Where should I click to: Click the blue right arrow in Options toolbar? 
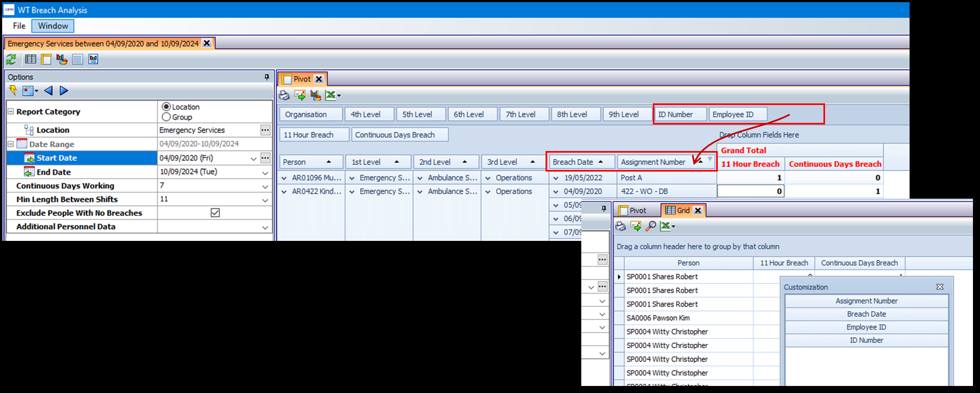pyautogui.click(x=64, y=90)
